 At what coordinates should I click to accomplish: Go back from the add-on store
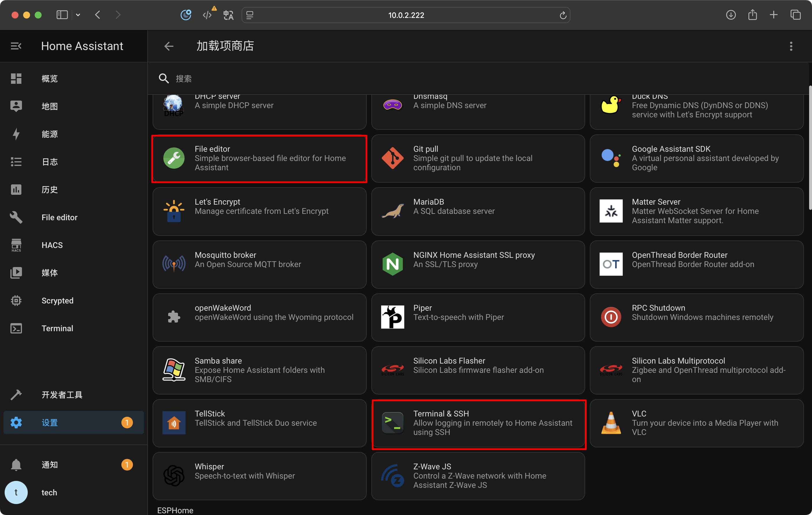pyautogui.click(x=168, y=46)
